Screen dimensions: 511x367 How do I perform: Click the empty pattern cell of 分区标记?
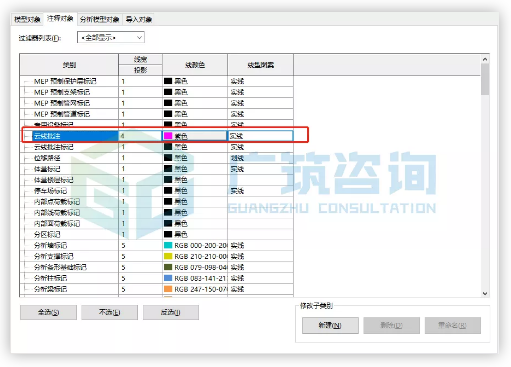pos(260,234)
